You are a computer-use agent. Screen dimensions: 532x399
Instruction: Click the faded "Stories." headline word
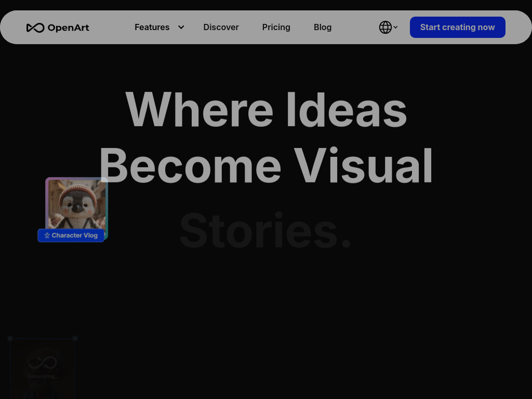tap(266, 230)
